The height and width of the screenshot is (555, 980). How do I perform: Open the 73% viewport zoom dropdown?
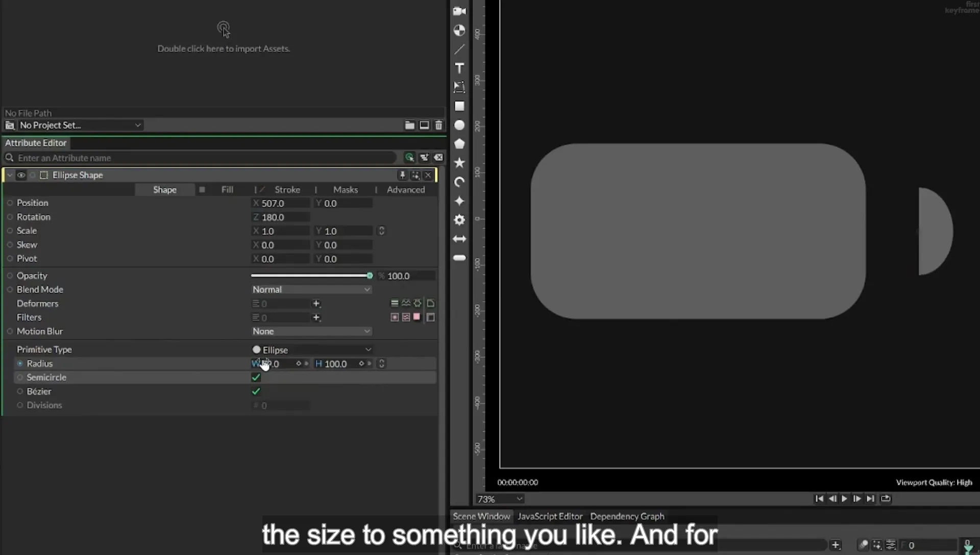[x=499, y=499]
